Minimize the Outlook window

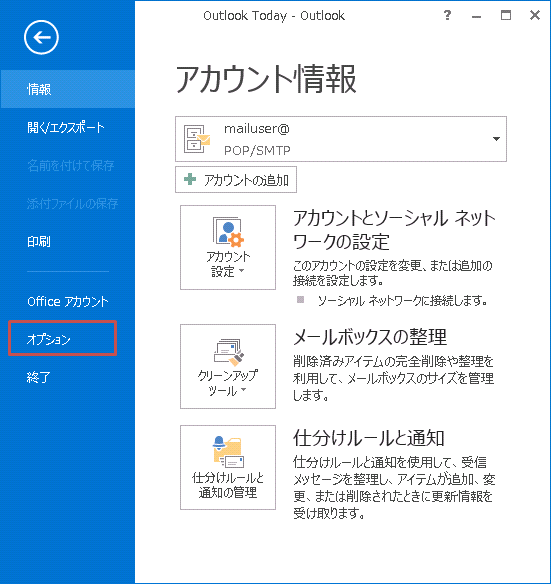tap(476, 16)
